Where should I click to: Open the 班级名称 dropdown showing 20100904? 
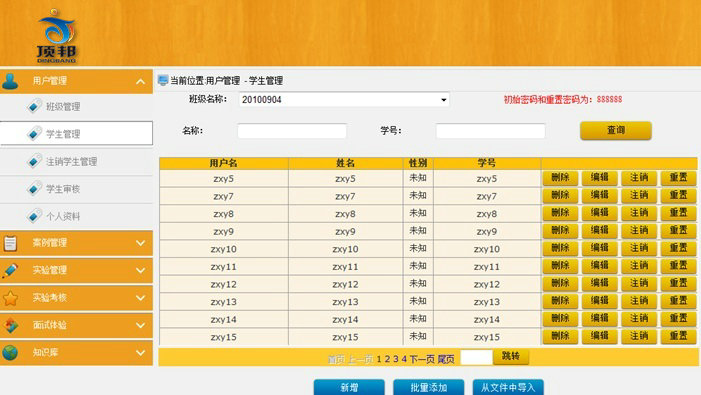[x=344, y=100]
